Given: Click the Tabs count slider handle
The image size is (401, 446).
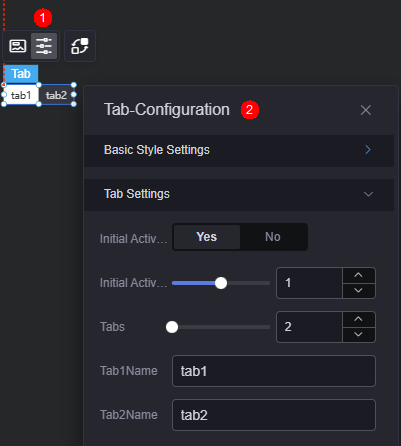Looking at the screenshot, I should point(172,327).
